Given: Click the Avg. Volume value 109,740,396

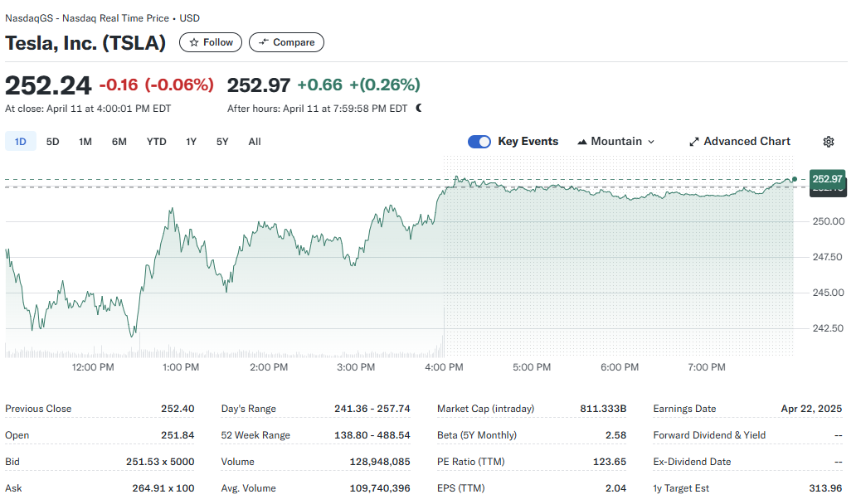Looking at the screenshot, I should click(380, 488).
